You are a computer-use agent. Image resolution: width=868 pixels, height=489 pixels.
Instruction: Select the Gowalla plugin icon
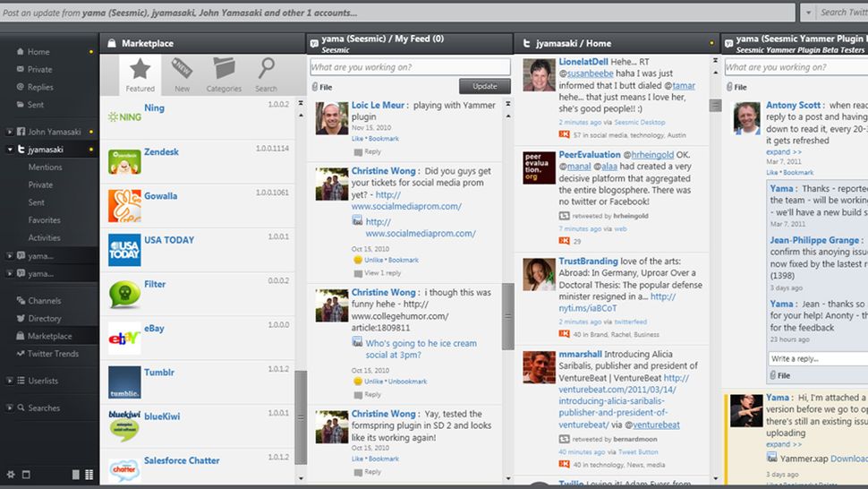[x=124, y=205]
